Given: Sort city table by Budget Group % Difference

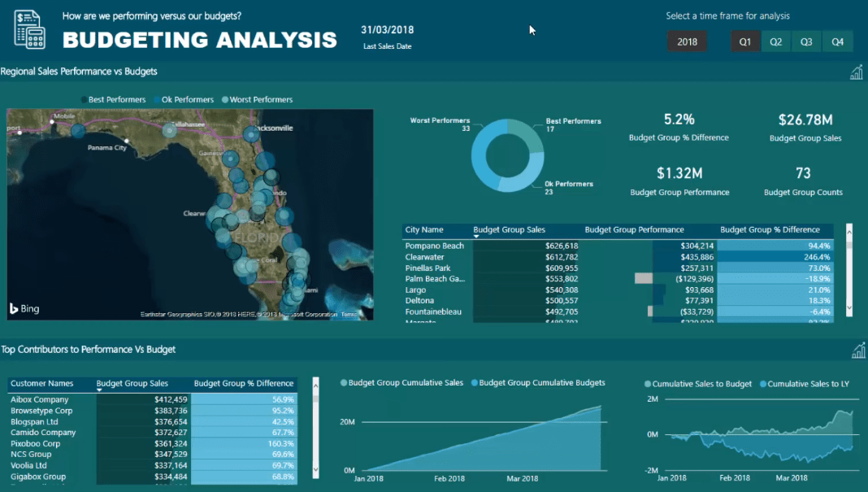Looking at the screenshot, I should (770, 230).
